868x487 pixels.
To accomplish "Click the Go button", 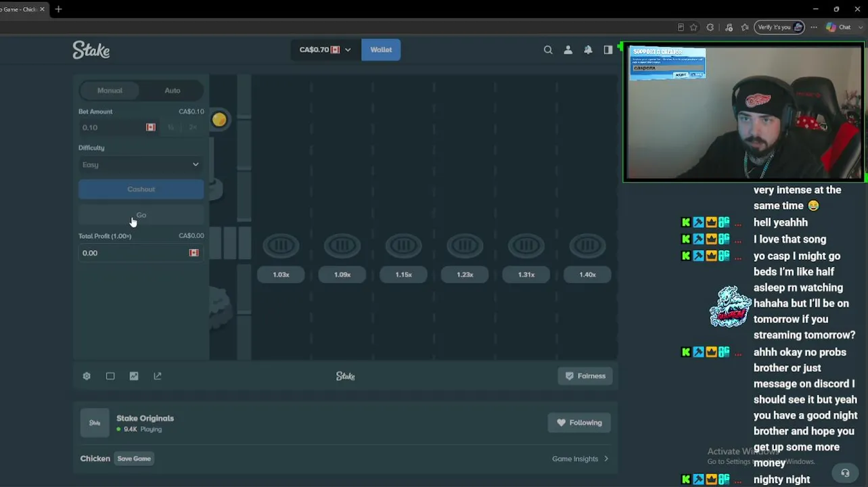I will tap(141, 215).
